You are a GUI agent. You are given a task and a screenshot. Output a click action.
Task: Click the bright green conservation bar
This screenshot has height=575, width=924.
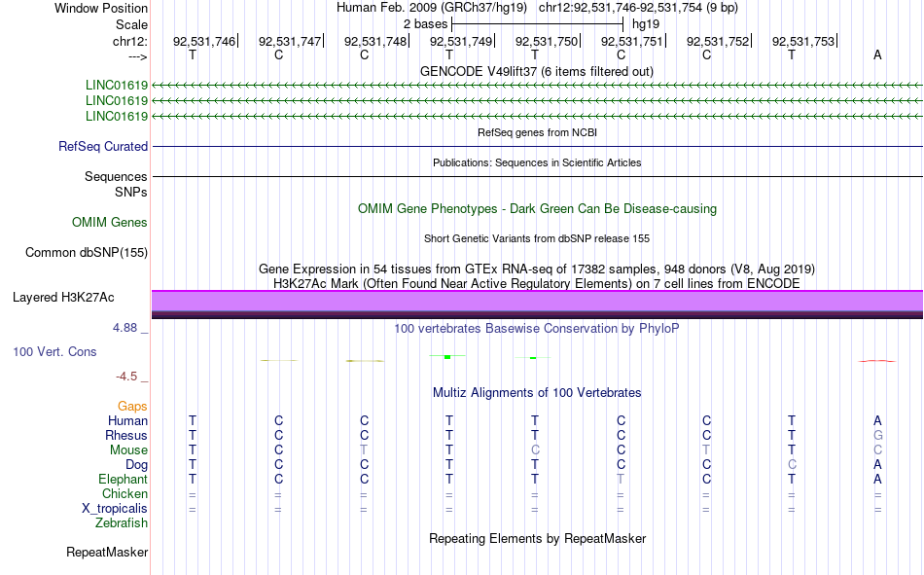[447, 357]
